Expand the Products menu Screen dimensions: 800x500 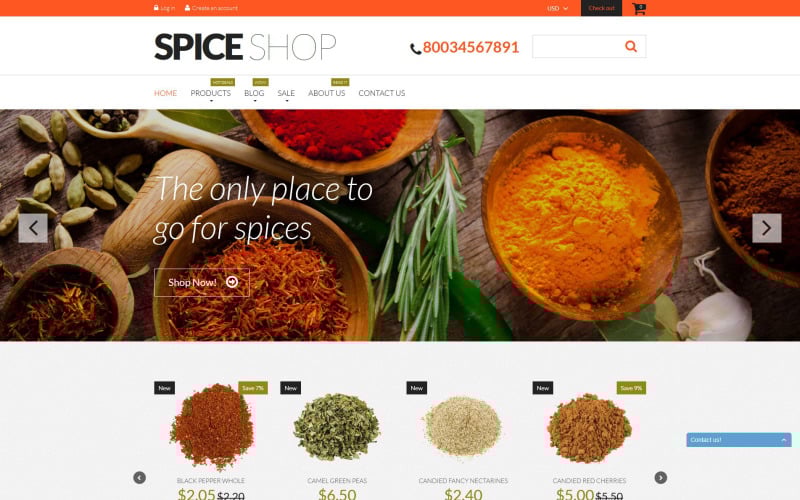(211, 93)
